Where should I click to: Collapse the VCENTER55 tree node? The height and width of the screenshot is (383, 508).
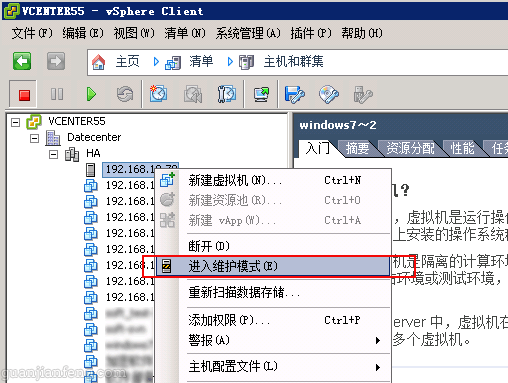[15, 122]
